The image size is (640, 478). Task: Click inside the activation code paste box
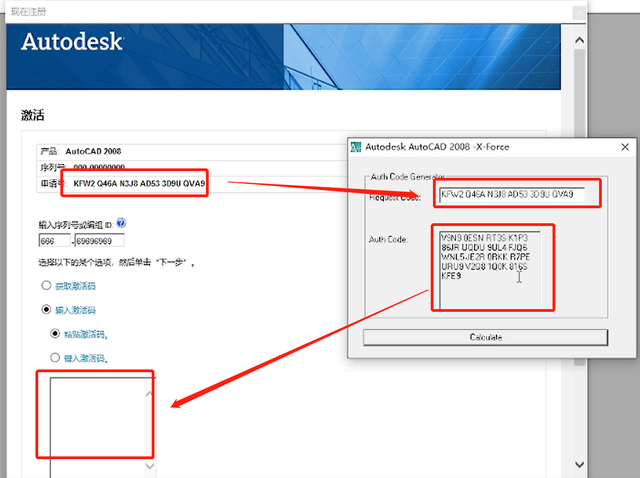tap(97, 427)
